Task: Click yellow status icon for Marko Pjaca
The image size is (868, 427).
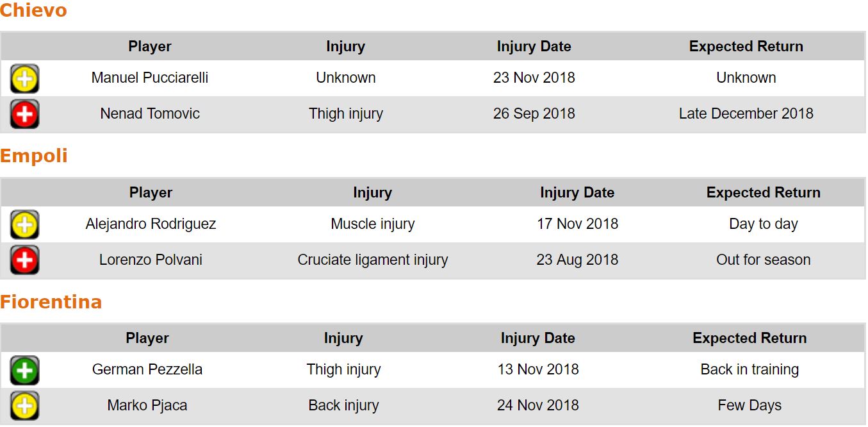Action: tap(24, 406)
